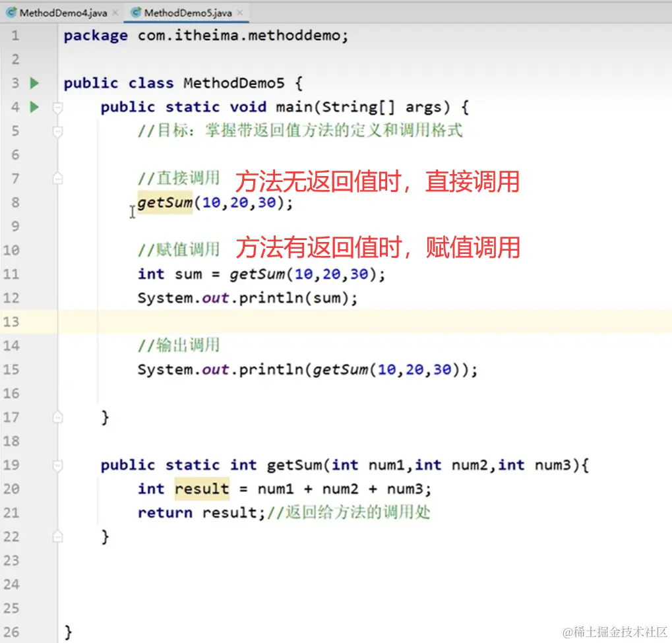The height and width of the screenshot is (643, 672).
Task: Place the cursor on the highlighted empty line 13
Action: 364,322
